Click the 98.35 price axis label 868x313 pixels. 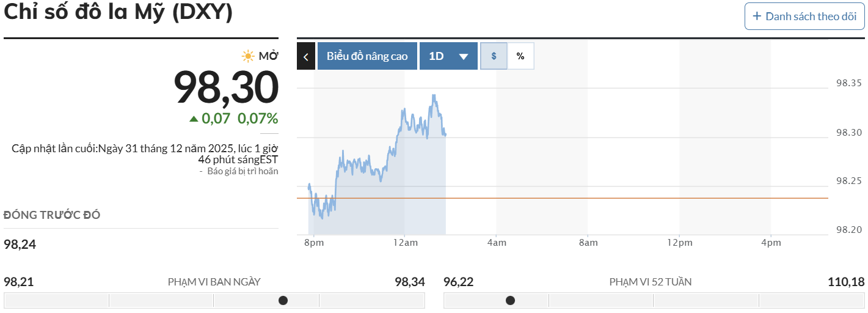click(x=848, y=83)
